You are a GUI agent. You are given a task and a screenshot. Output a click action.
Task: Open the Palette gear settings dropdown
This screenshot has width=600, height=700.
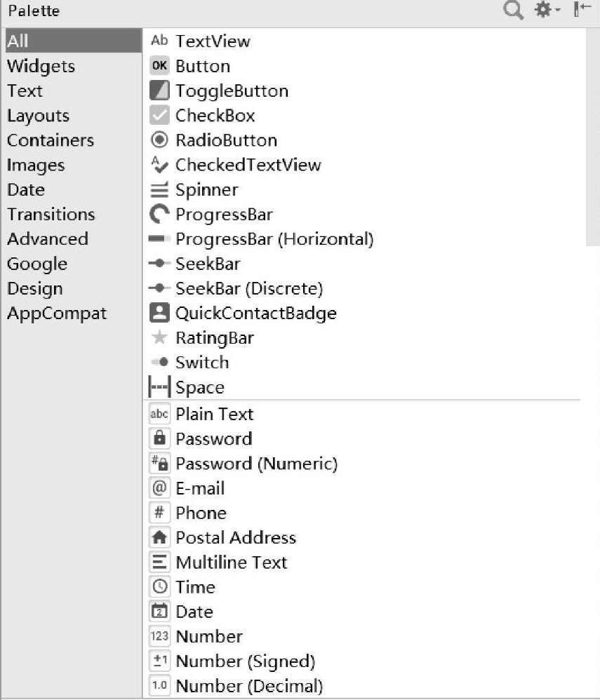(546, 11)
